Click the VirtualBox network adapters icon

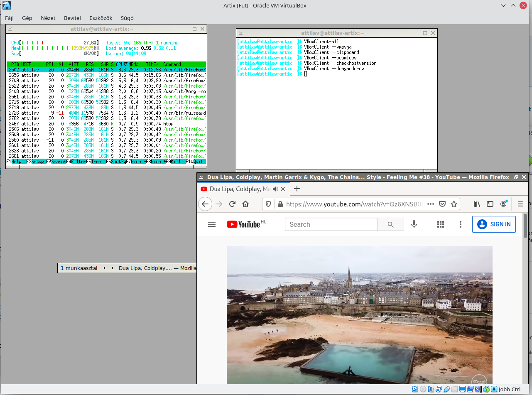pyautogui.click(x=439, y=389)
